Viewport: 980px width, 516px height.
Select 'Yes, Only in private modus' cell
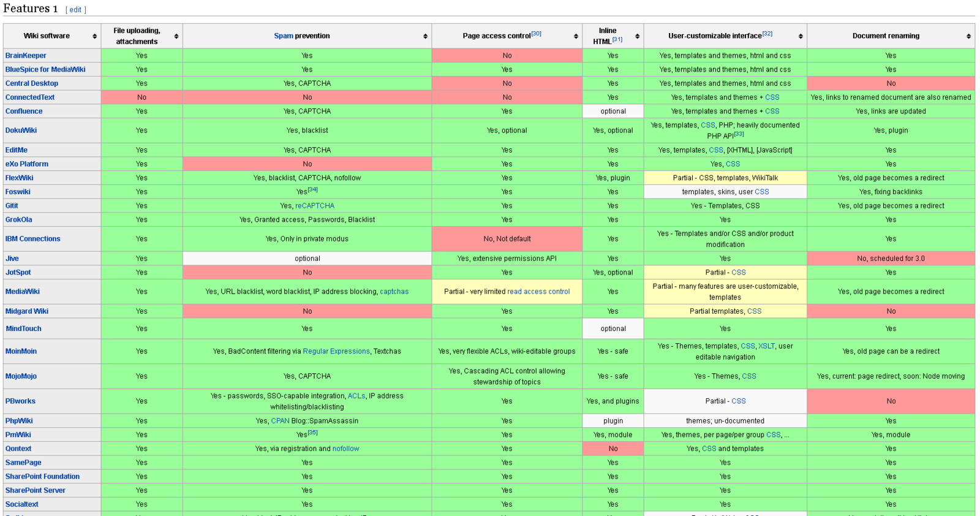tap(307, 239)
